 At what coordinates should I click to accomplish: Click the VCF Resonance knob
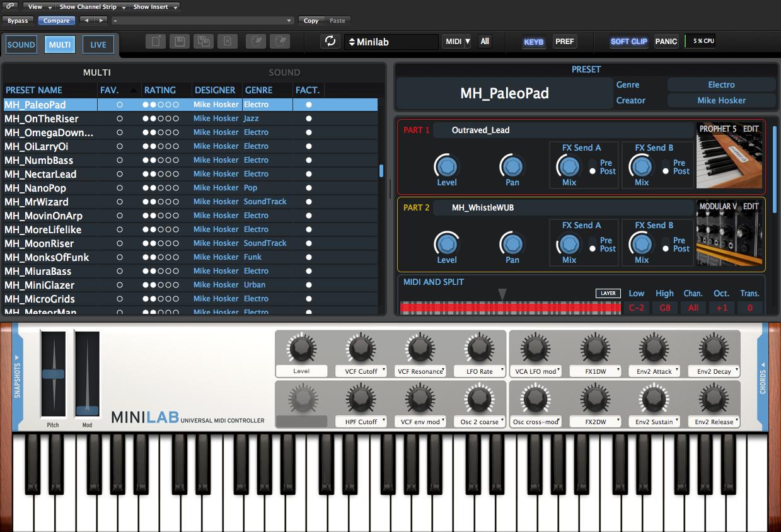pyautogui.click(x=420, y=347)
